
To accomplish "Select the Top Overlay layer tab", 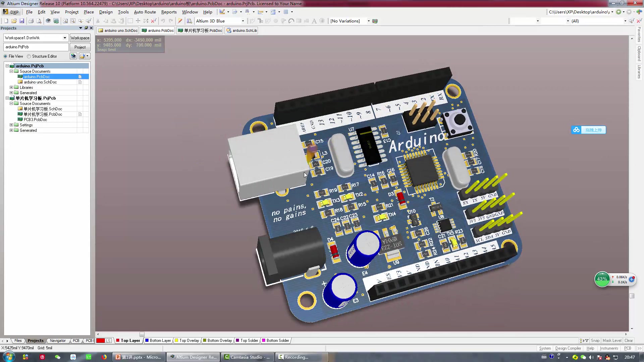I will pos(187,341).
